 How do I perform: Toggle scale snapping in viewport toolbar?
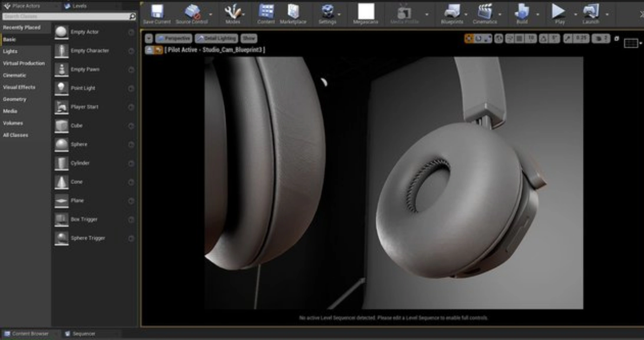pyautogui.click(x=568, y=39)
